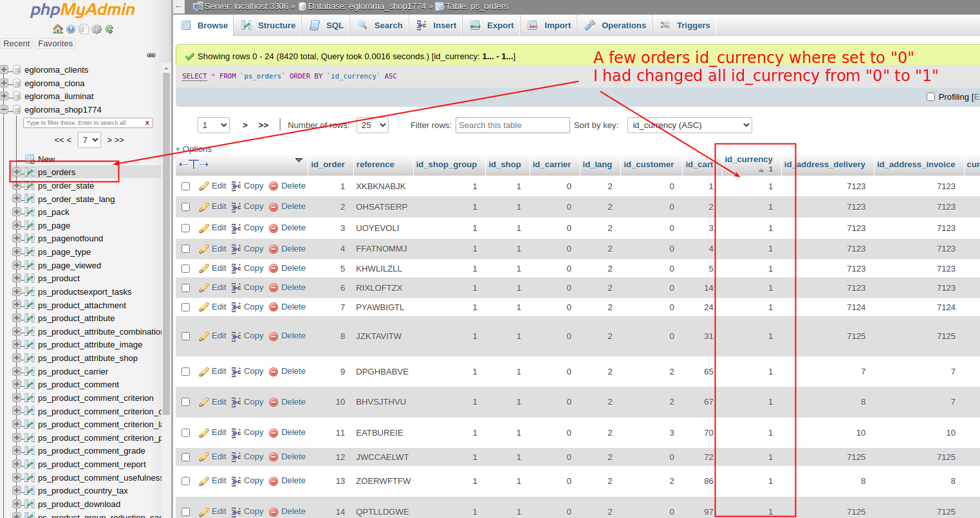Jump to last results page
Viewport: 980px width, 518px height.
[x=263, y=125]
